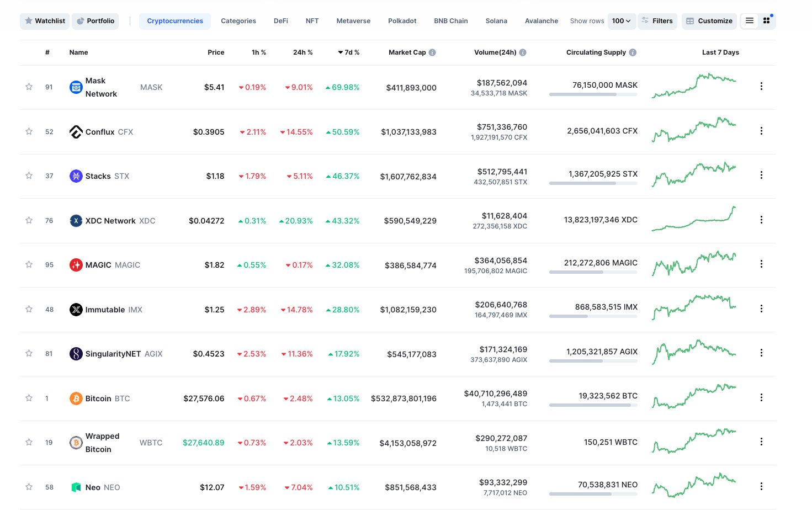This screenshot has height=510, width=812.
Task: Click the SingularityNET coin logo
Action: 76,354
